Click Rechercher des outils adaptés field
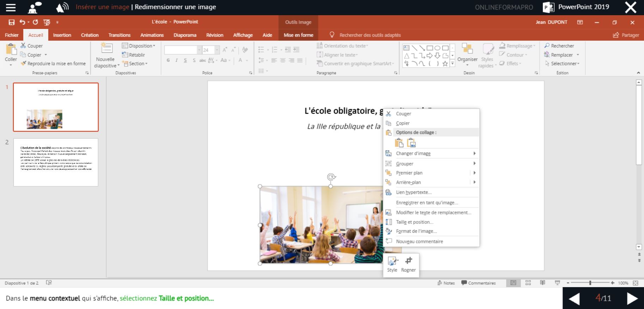The height and width of the screenshot is (309, 644). click(370, 35)
